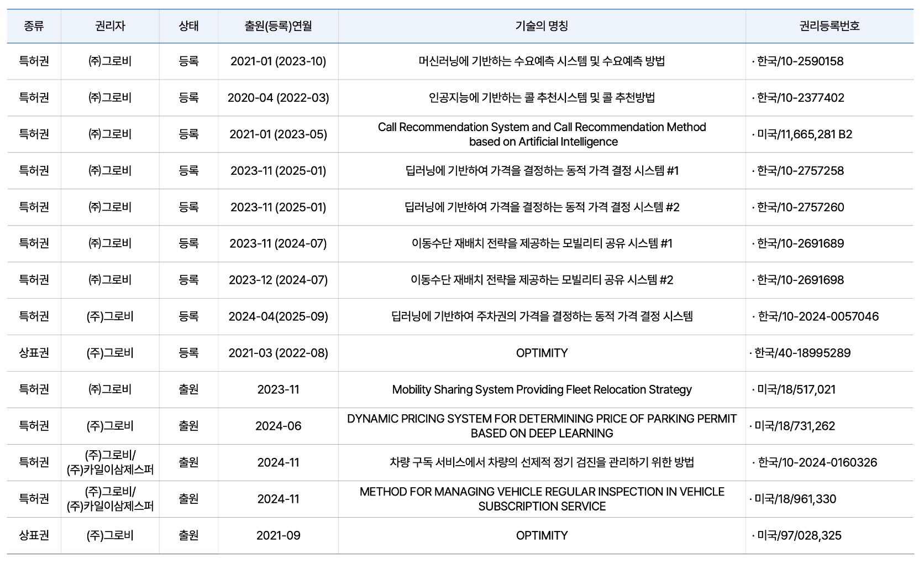Select the Mobility Sharing System patent title
Image resolution: width=924 pixels, height=563 pixels.
pyautogui.click(x=542, y=390)
